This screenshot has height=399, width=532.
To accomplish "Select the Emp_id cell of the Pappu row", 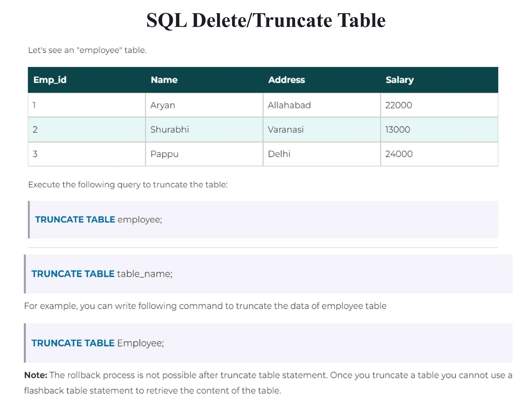I will click(x=87, y=154).
